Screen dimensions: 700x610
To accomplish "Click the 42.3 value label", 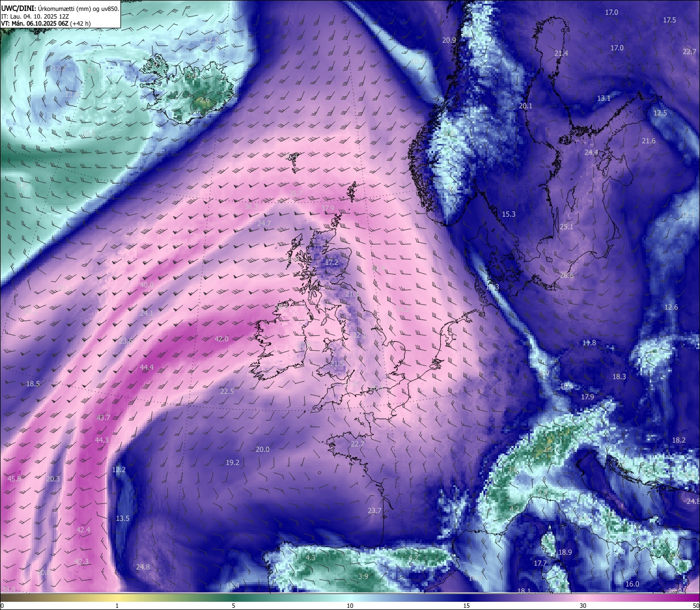I will pyautogui.click(x=81, y=561).
